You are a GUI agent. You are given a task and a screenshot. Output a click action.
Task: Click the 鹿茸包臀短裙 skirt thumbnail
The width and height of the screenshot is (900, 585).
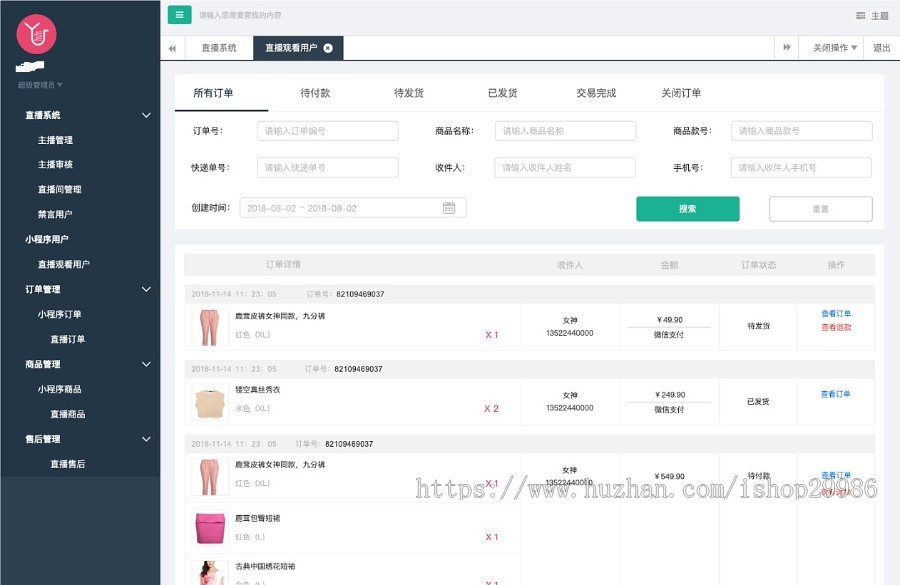(210, 528)
